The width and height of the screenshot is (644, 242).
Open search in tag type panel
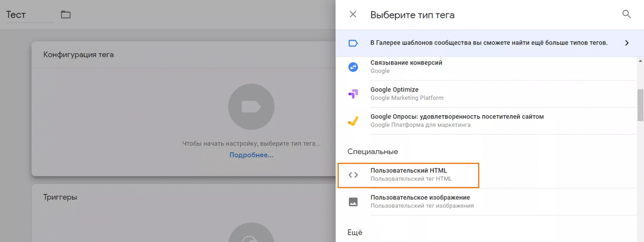coord(627,14)
